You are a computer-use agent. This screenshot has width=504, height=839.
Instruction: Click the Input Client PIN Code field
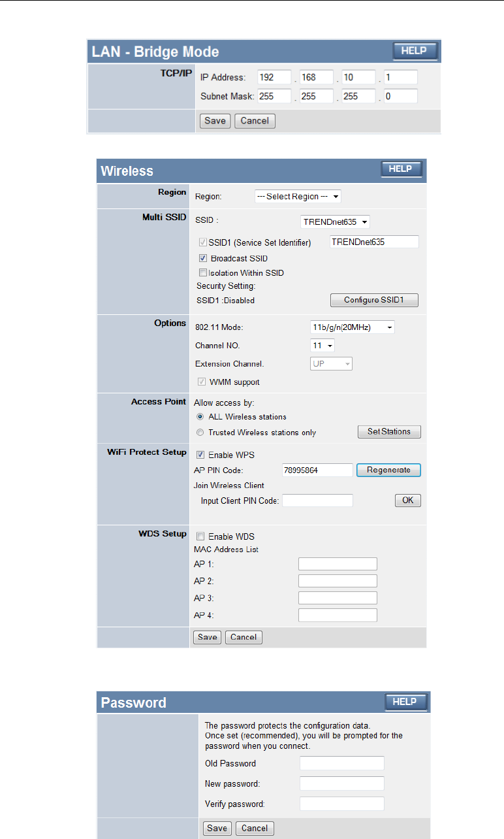tap(317, 501)
